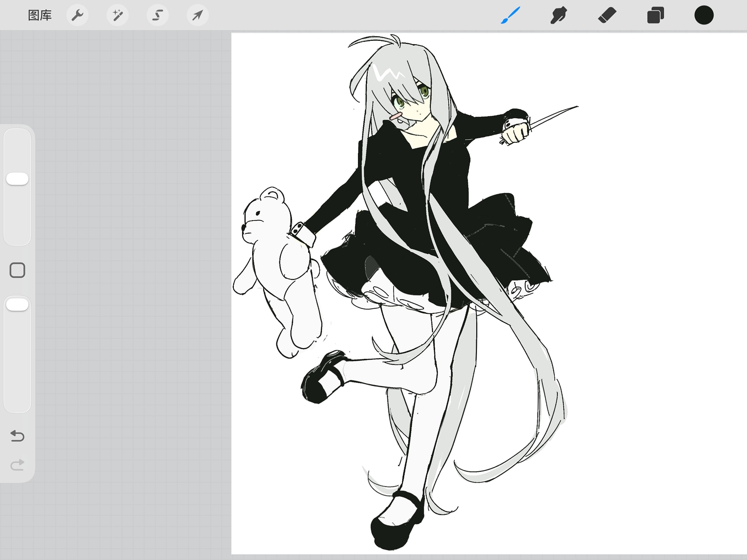Open the Layers panel
747x560 pixels.
point(656,16)
